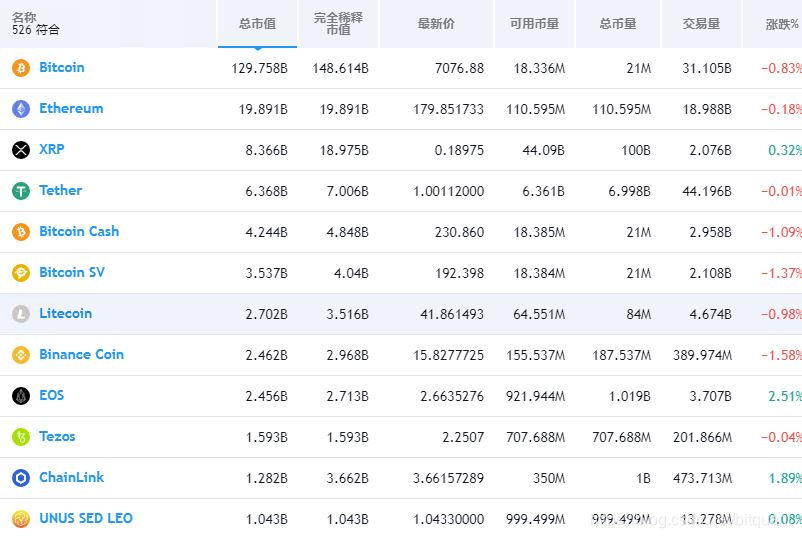Viewport: 802px width, 538px height.
Task: Sort by 最新价 column header
Action: [x=436, y=24]
